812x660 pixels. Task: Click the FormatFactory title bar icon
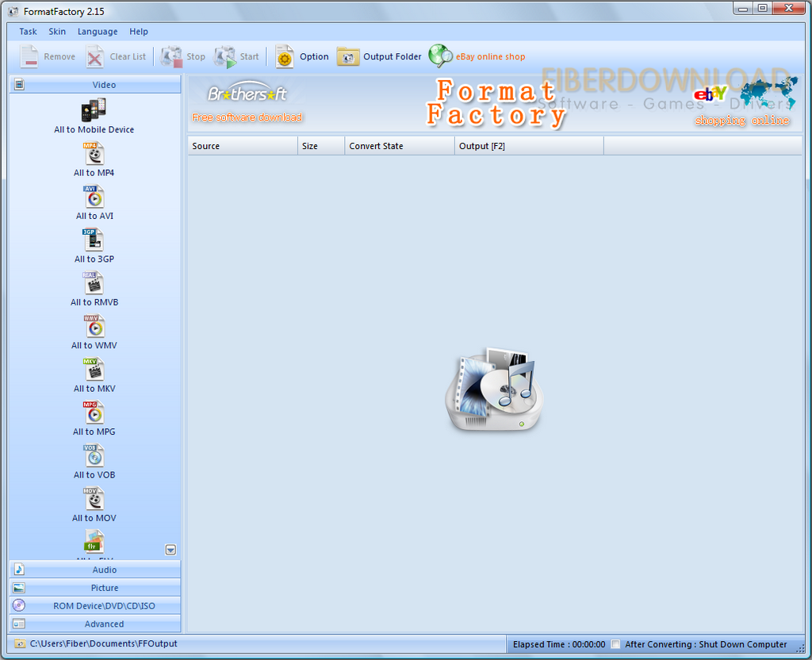point(13,11)
